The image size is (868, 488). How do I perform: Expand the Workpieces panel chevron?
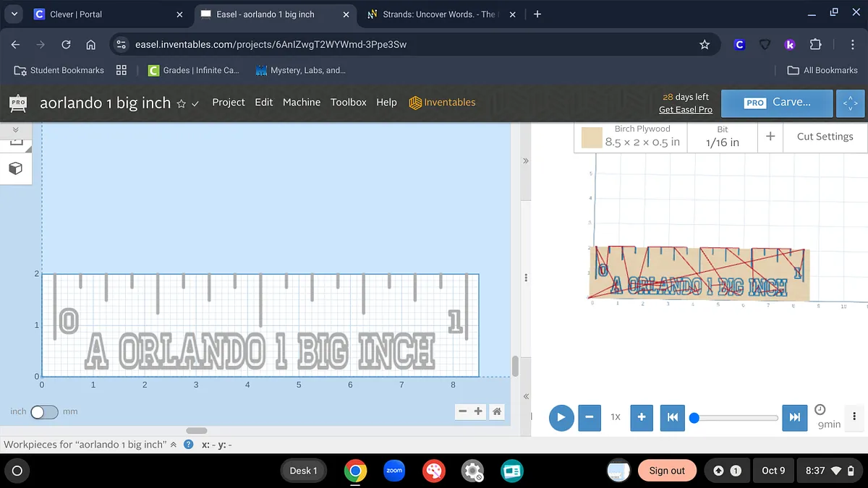pos(174,445)
